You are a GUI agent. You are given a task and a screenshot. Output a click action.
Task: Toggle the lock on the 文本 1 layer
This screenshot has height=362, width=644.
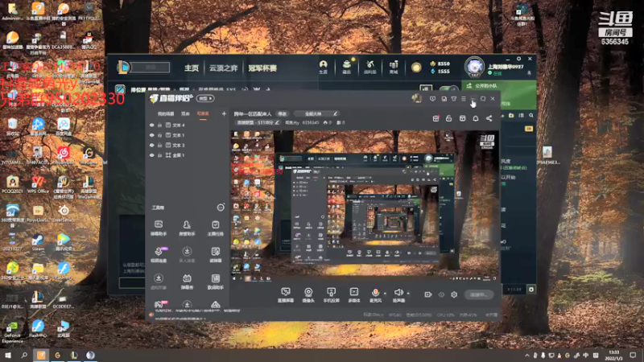pyautogui.click(x=159, y=135)
